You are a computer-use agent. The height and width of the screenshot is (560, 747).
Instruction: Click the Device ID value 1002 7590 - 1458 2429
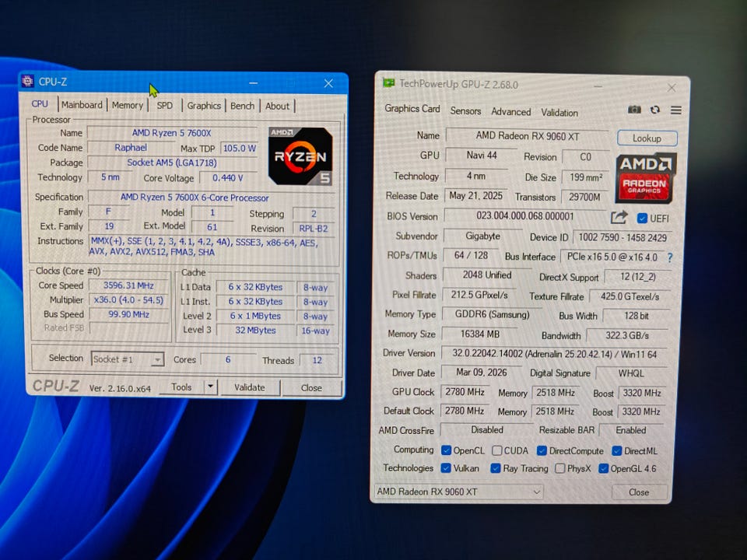(x=622, y=237)
